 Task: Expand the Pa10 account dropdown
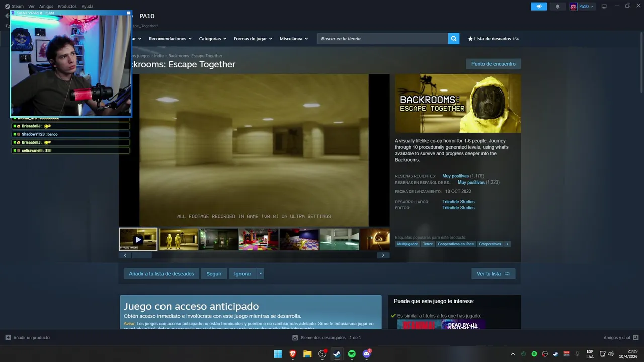click(x=586, y=6)
